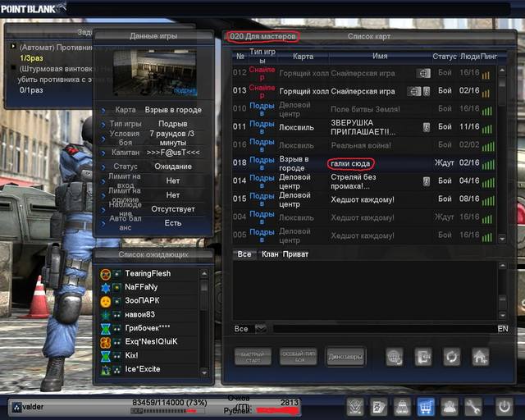This screenshot has height=420, width=525.
Task: Click the Особый тип боя button
Action: (299, 357)
